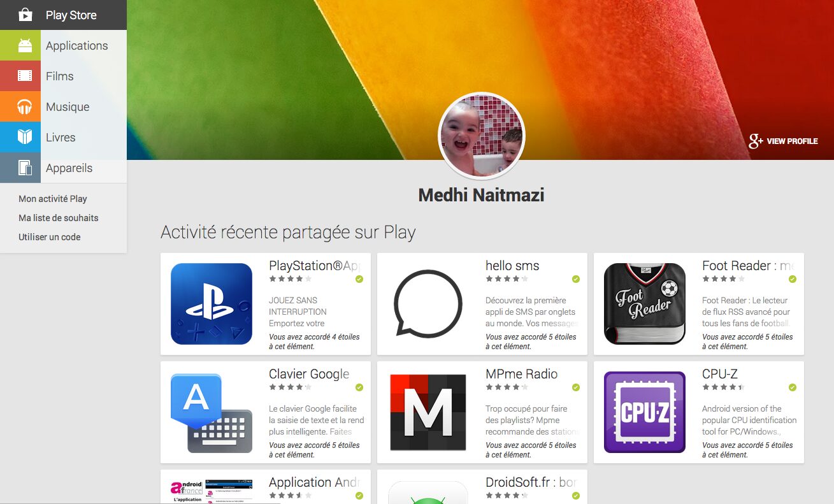Select the Films filmstrip icon
Viewport: 834px width, 504px height.
[x=25, y=76]
